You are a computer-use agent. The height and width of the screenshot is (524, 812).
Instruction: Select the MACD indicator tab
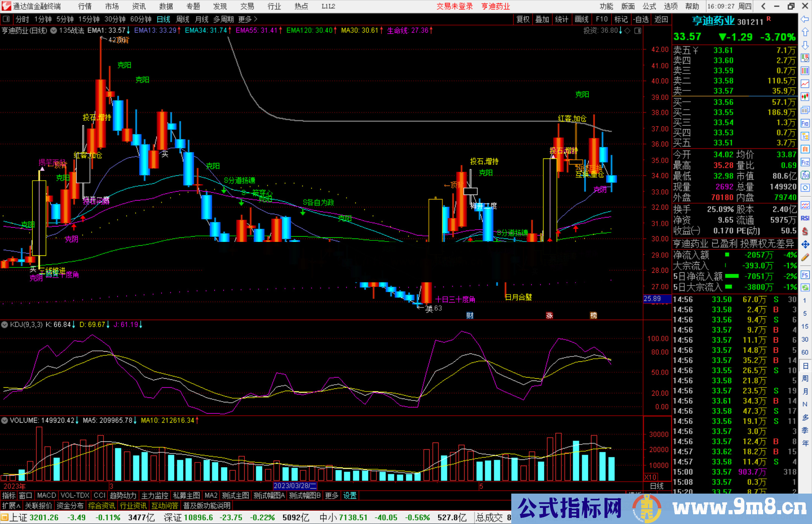[47, 495]
